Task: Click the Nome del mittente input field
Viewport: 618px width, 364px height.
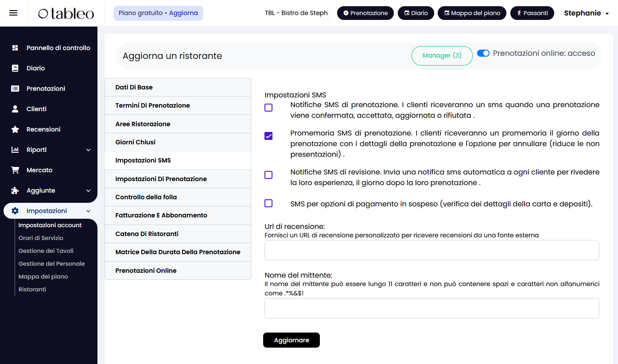Action: 432,308
